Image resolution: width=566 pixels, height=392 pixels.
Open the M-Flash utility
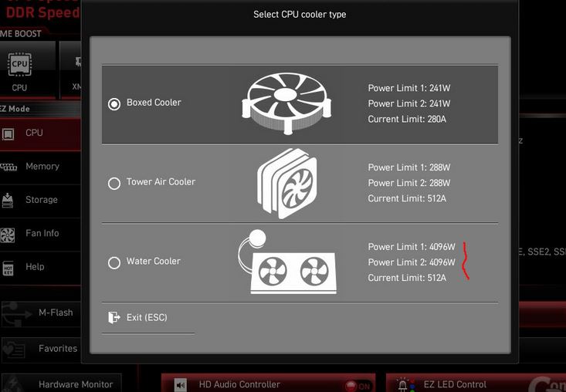tap(41, 313)
